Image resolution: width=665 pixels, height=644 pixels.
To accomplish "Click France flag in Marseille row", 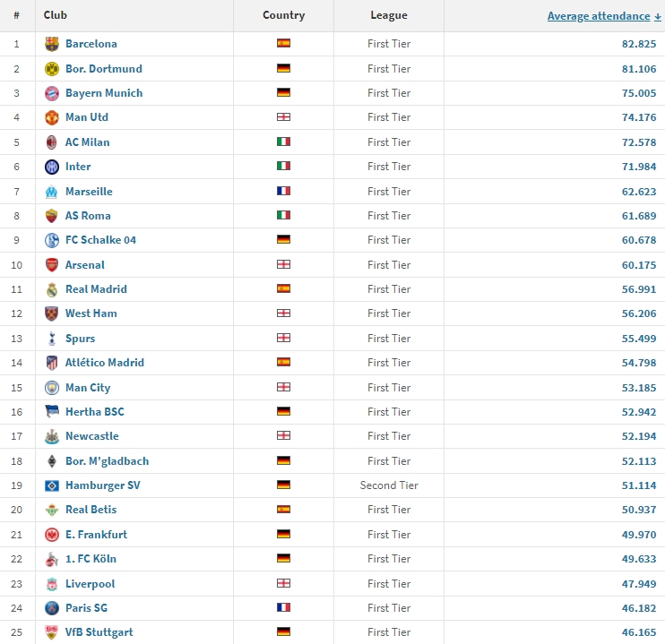I will pyautogui.click(x=283, y=191).
